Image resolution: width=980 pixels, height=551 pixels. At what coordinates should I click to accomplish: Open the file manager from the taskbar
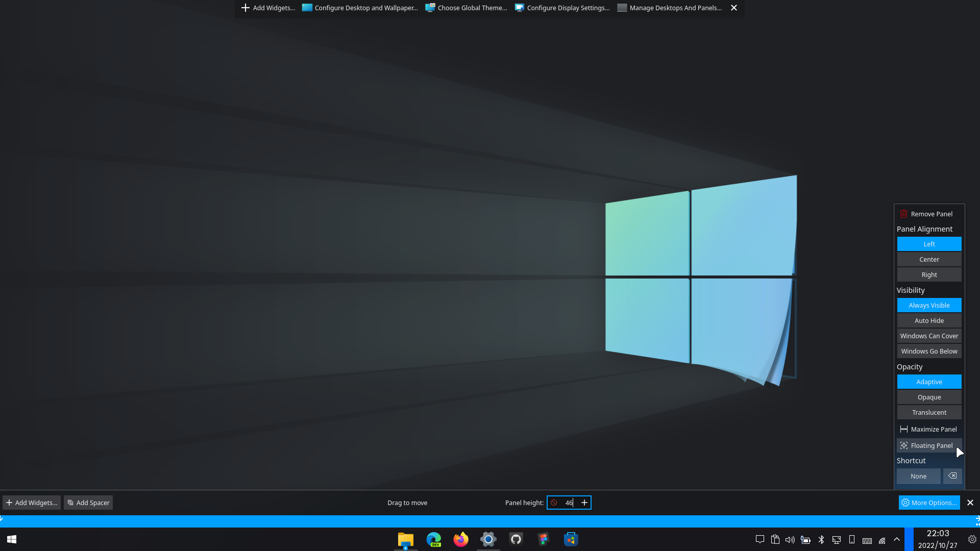tap(406, 540)
